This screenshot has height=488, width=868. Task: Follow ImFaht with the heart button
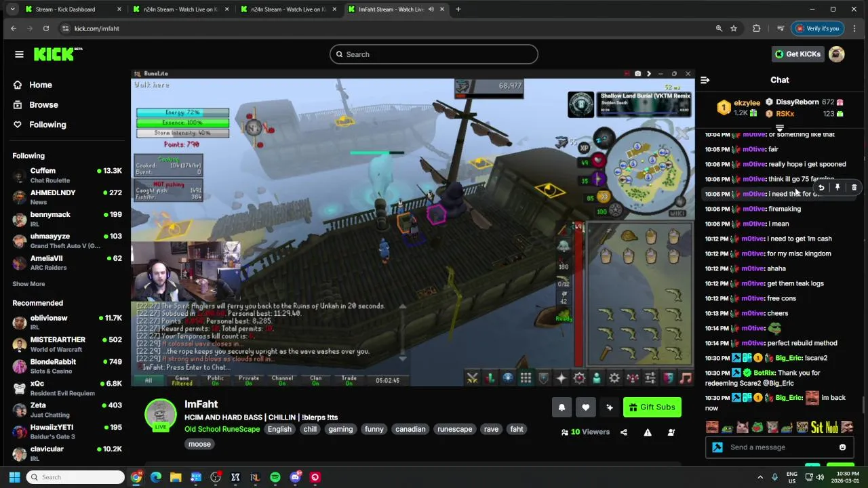585,407
